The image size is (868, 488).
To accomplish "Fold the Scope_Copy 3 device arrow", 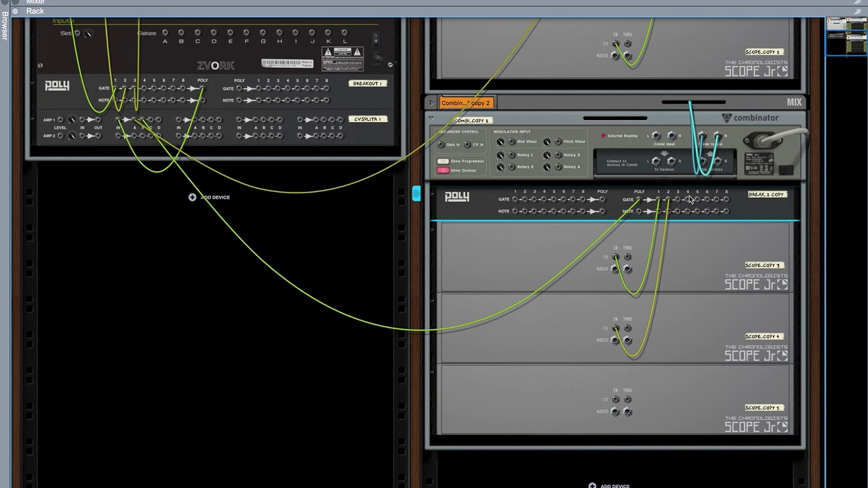I will point(431,230).
